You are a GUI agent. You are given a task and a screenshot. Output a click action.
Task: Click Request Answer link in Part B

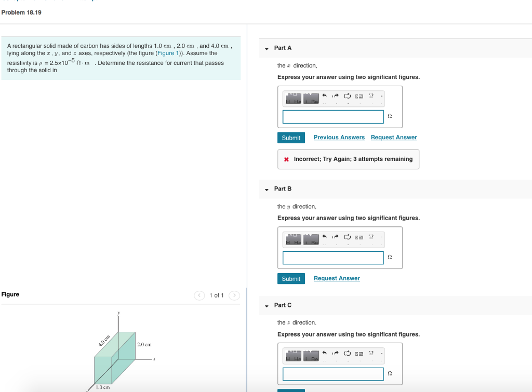click(x=337, y=278)
